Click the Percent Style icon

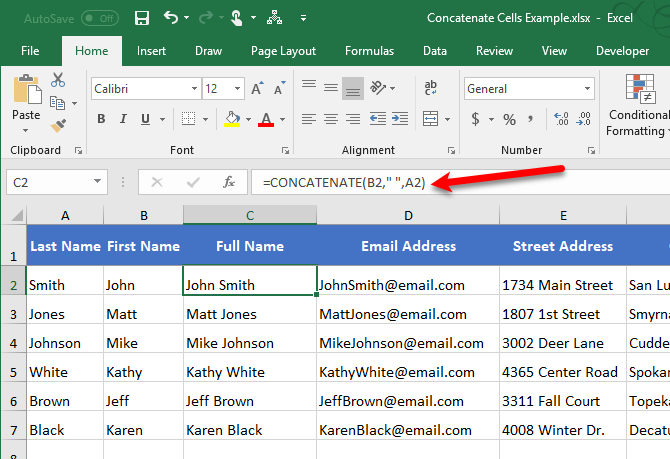pos(509,120)
